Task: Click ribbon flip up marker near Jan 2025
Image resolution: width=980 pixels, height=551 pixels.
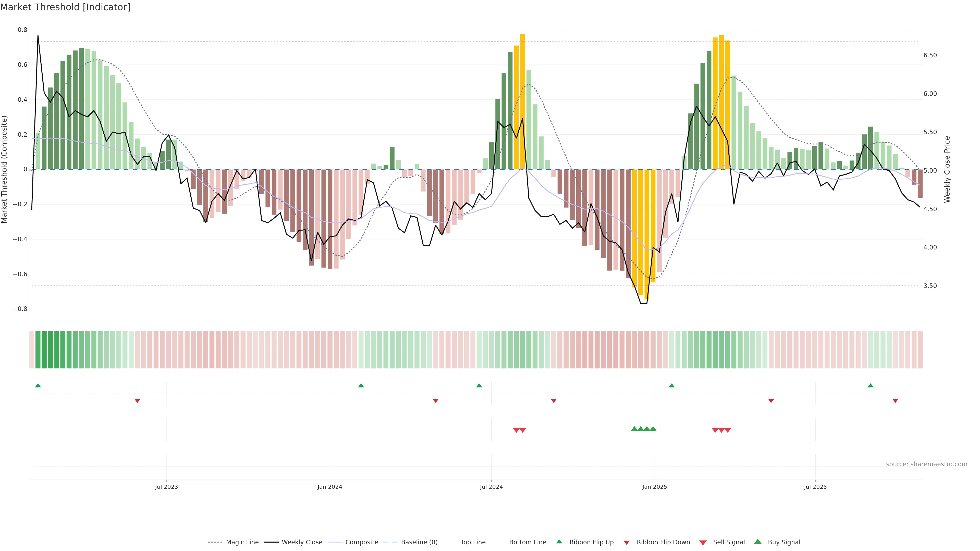Action: (x=671, y=386)
